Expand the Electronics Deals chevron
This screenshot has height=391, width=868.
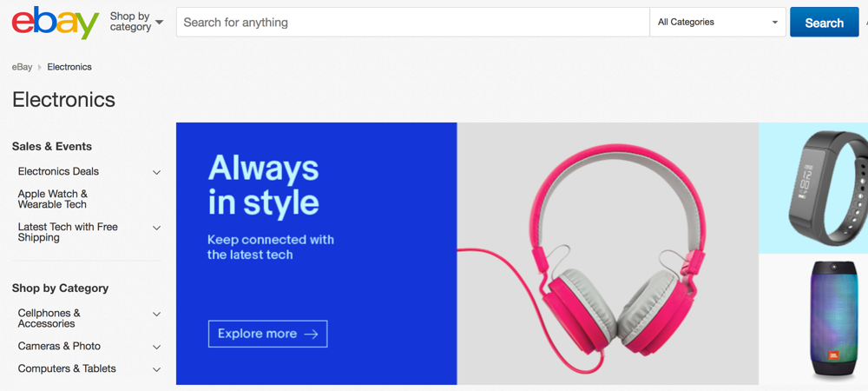click(156, 172)
